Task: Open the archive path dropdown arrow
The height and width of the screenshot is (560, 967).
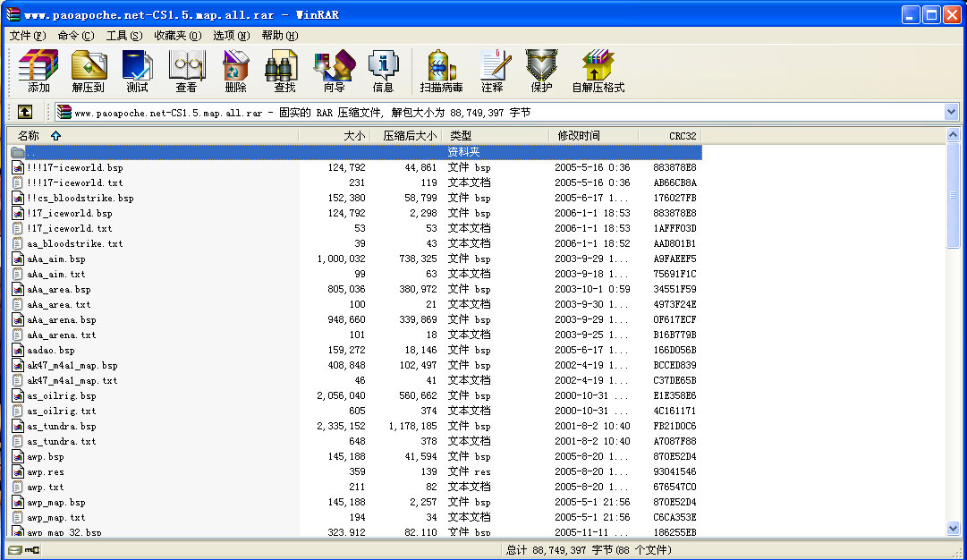Action: tap(954, 112)
